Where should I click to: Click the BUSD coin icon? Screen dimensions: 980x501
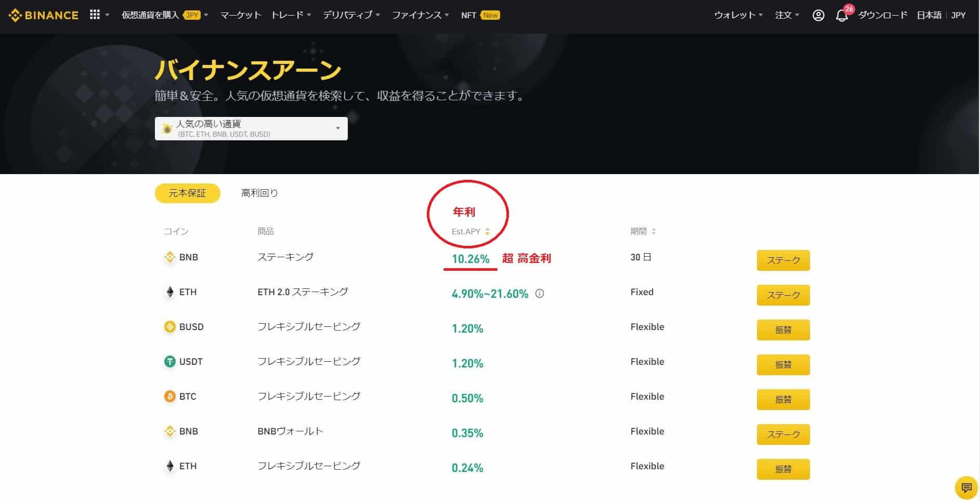pos(169,326)
